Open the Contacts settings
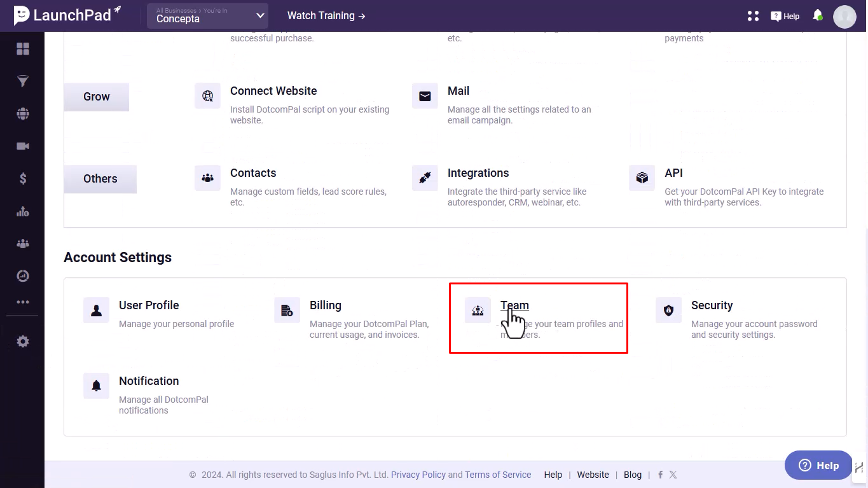This screenshot has height=488, width=868. click(253, 173)
